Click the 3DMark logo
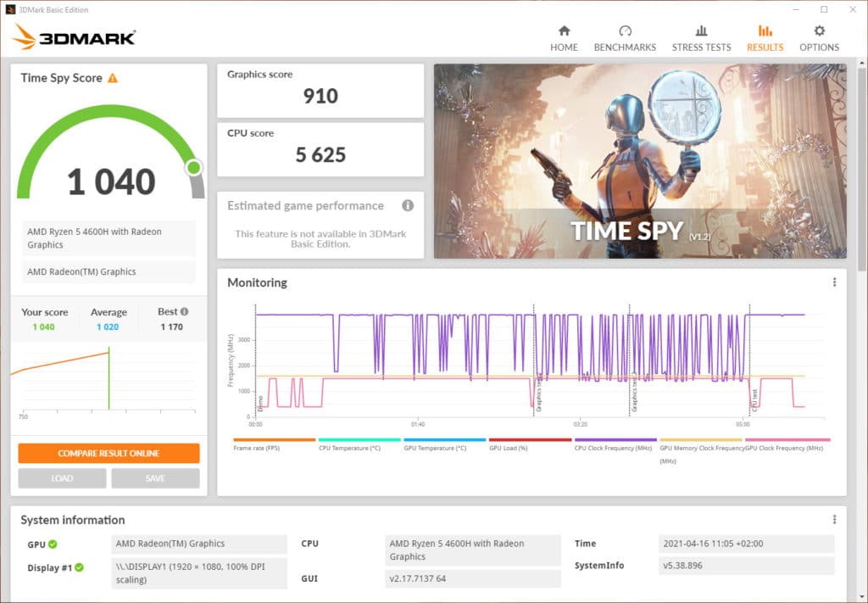868x603 pixels. [x=74, y=37]
